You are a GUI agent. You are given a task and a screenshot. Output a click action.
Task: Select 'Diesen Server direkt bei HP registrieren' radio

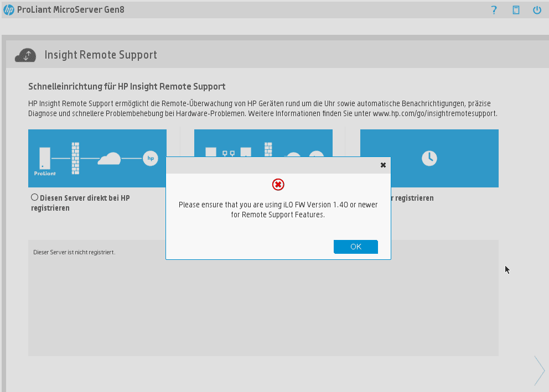click(34, 197)
